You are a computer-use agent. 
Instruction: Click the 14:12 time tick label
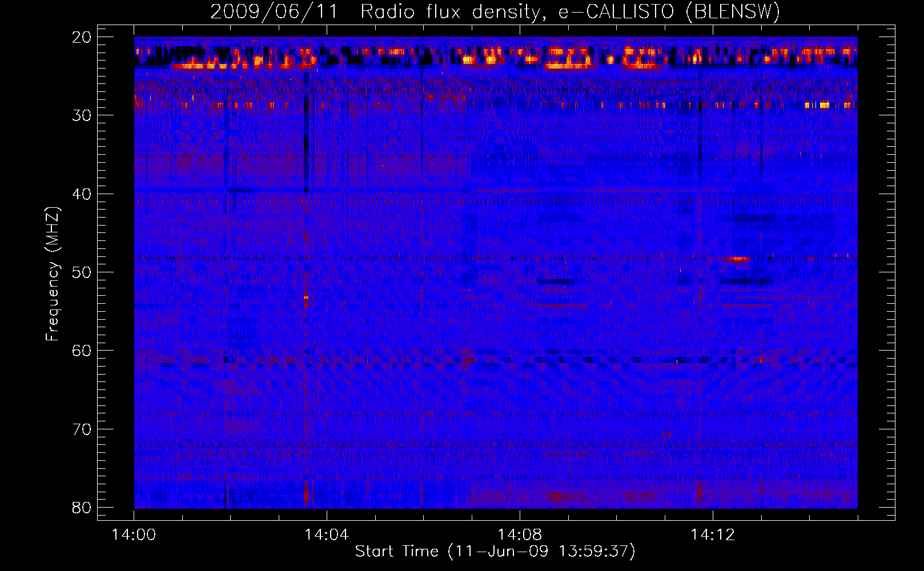[x=713, y=535]
